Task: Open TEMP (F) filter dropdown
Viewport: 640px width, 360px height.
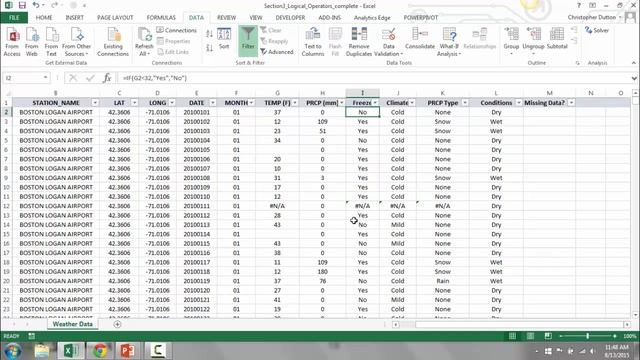Action: pos(295,103)
